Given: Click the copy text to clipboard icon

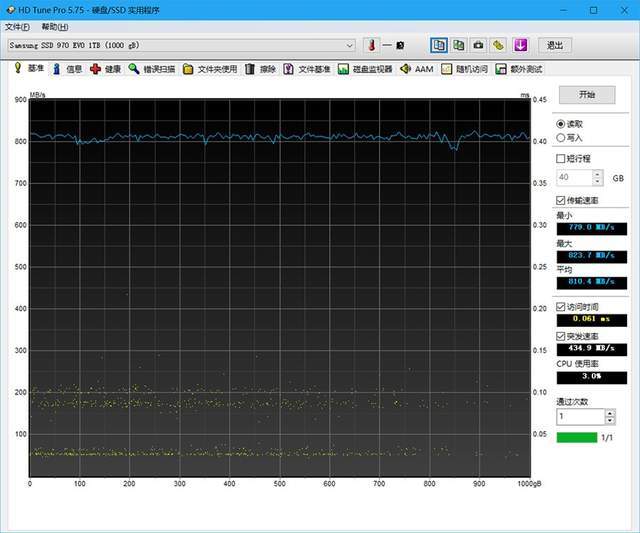Looking at the screenshot, I should pos(439,45).
